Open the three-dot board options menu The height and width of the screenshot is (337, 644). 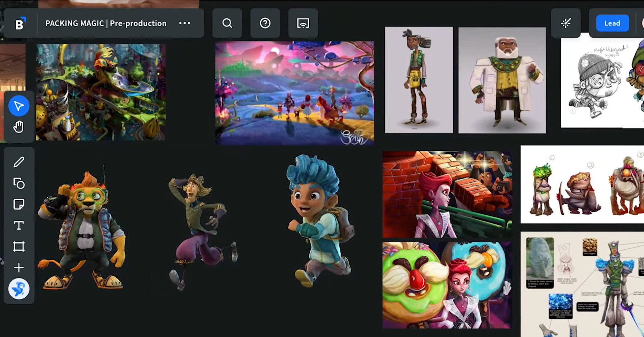pos(185,23)
